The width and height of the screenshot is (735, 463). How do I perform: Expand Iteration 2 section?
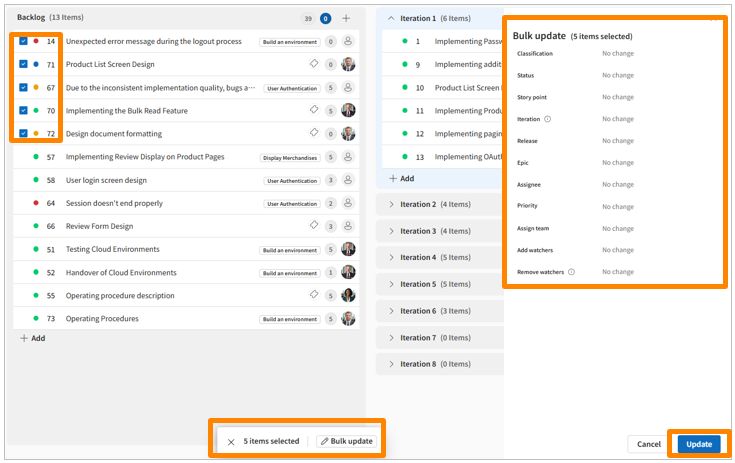[390, 204]
